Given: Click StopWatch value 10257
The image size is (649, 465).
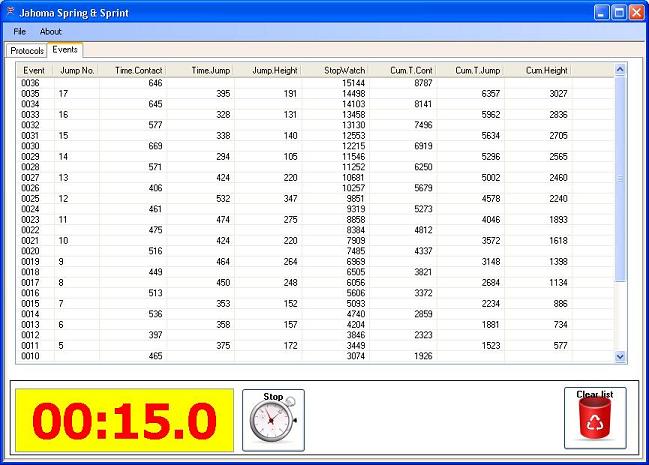Looking at the screenshot, I should [x=353, y=188].
